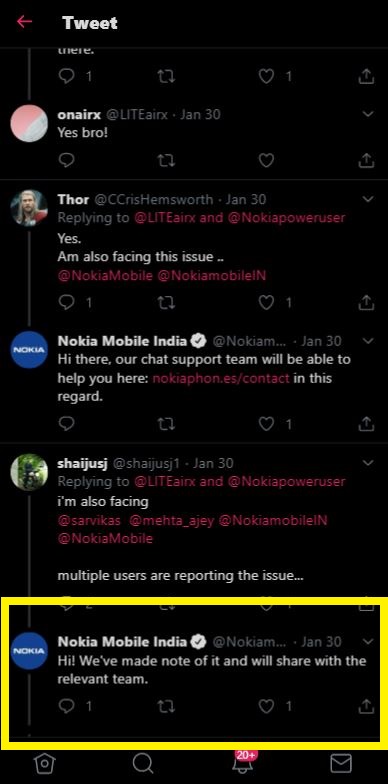Open Notifications bell with 20+ badge
The width and height of the screenshot is (388, 784).
(243, 761)
